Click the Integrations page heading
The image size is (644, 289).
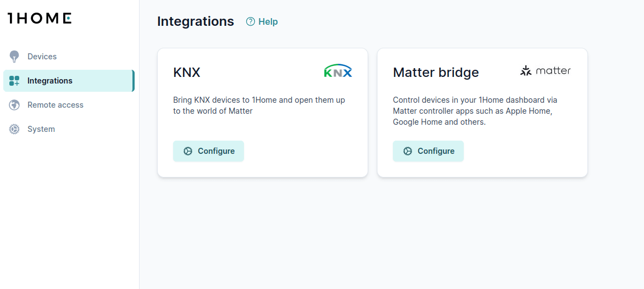pos(196,21)
